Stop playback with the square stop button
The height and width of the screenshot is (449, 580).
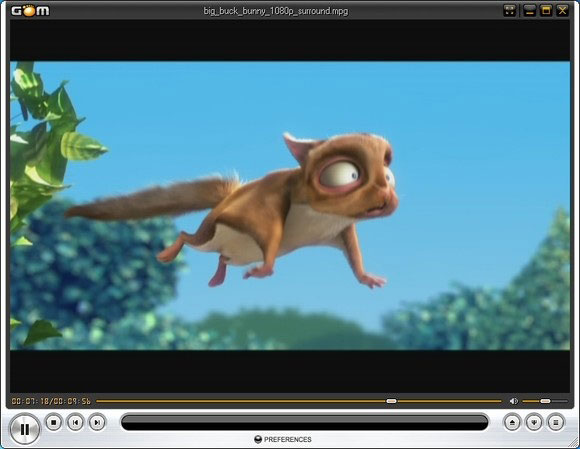[x=54, y=422]
